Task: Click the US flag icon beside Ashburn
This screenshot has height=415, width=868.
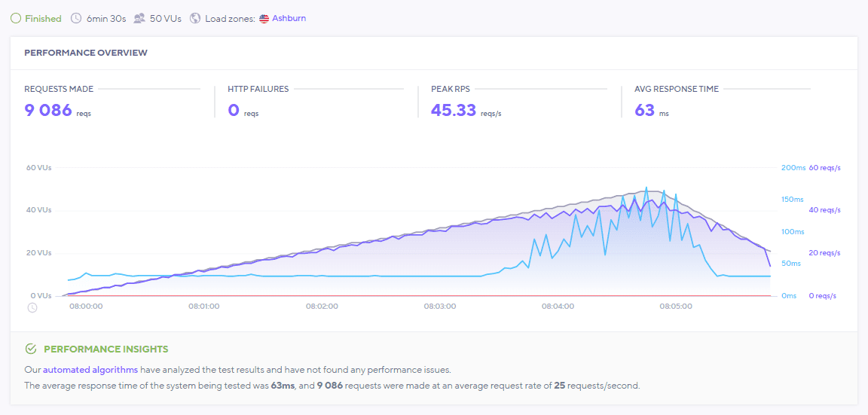Action: pos(264,18)
